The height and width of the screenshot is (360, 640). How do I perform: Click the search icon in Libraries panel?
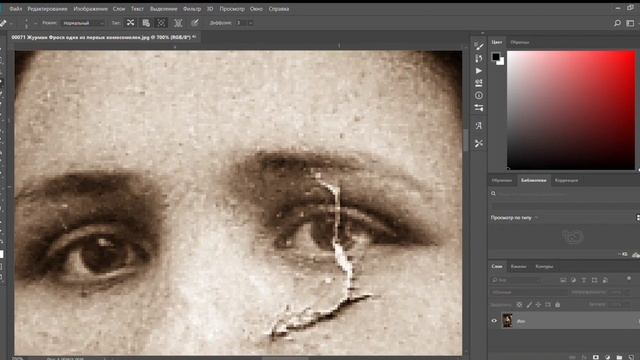[x=493, y=193]
